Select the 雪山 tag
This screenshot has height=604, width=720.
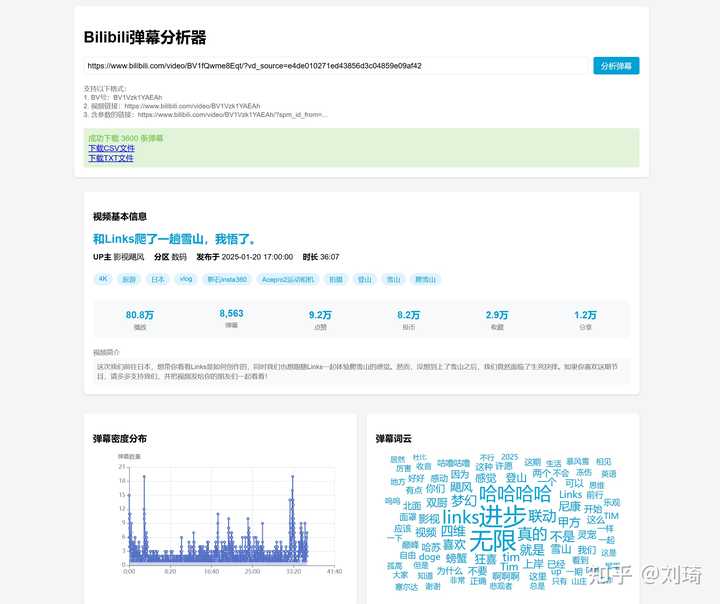tap(394, 279)
